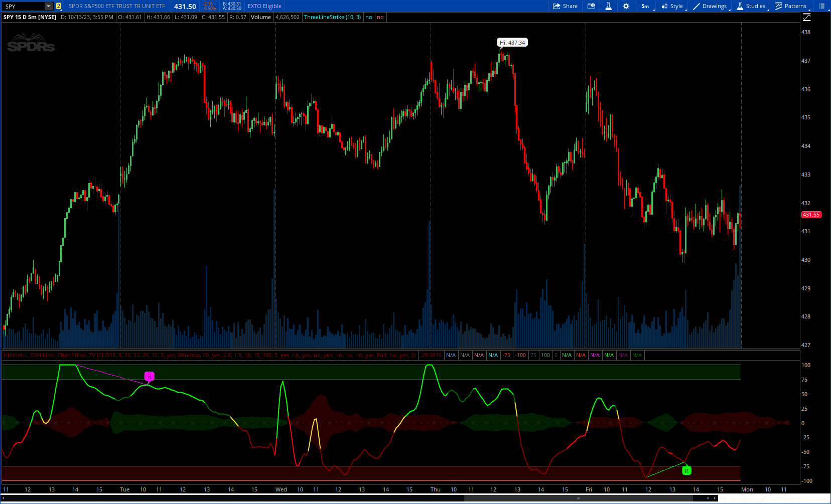The image size is (831, 504).
Task: Click the Volume label in the header
Action: click(261, 17)
